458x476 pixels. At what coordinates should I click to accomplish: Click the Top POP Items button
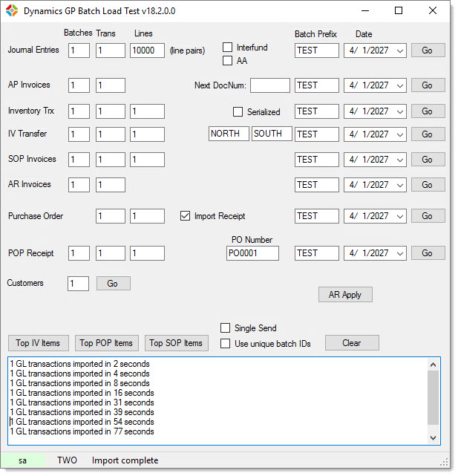coord(107,343)
